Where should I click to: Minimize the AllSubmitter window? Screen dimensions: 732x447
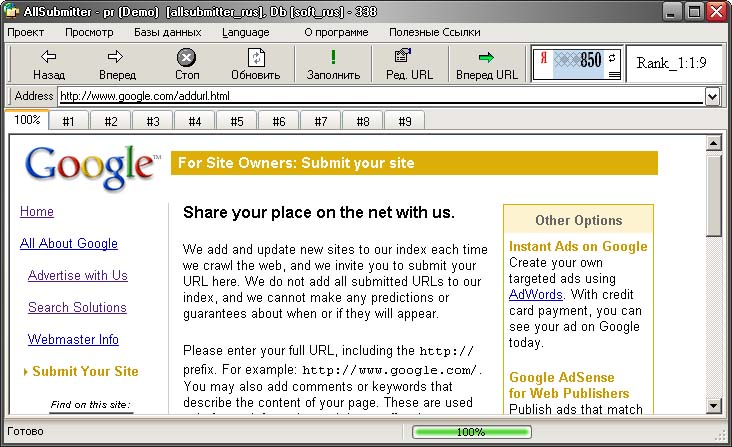(x=671, y=12)
